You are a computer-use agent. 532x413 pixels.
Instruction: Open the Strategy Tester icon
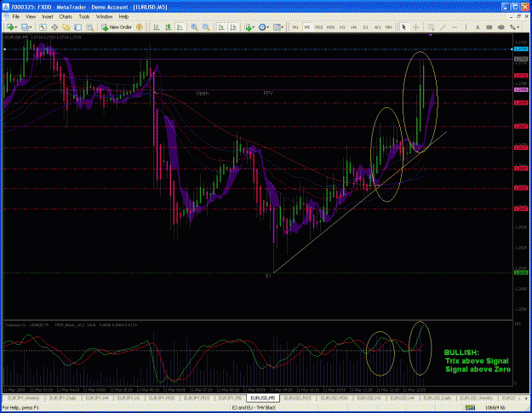pyautogui.click(x=89, y=27)
